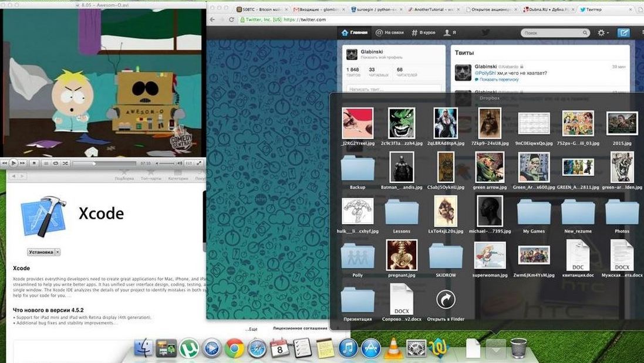Screen dimensions: 644x363
Task: Play the Awesom-O.avi video
Action: (x=13, y=163)
